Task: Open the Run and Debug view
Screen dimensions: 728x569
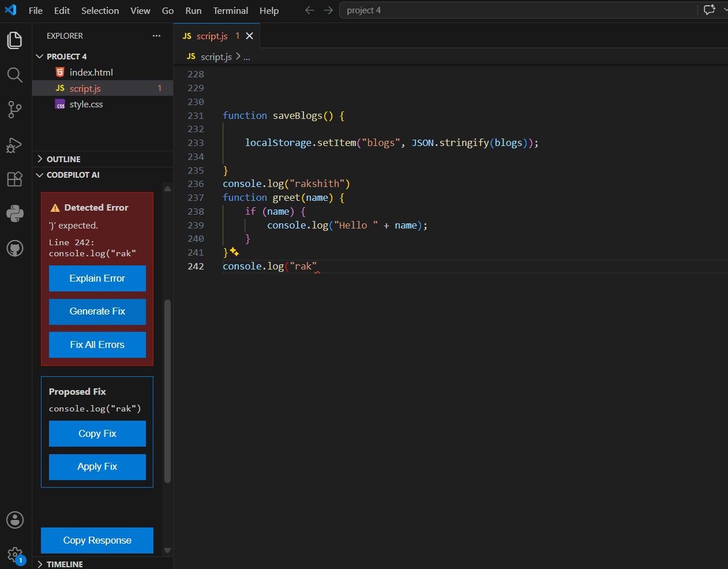Action: [15, 145]
